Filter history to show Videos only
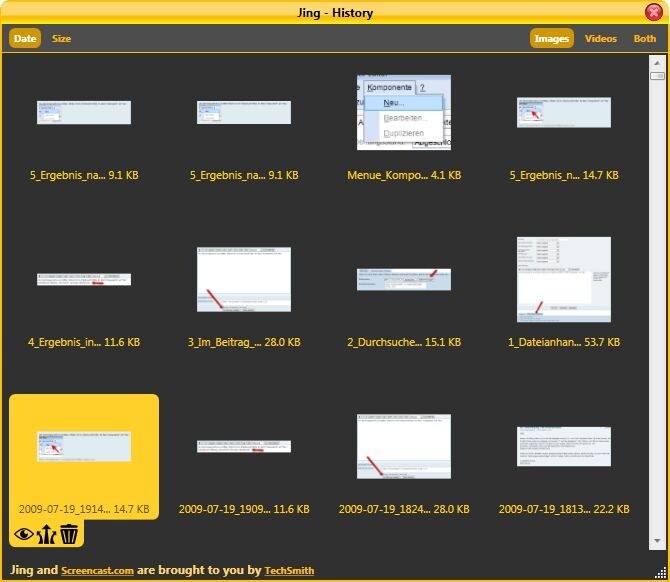This screenshot has height=582, width=670. coord(601,39)
